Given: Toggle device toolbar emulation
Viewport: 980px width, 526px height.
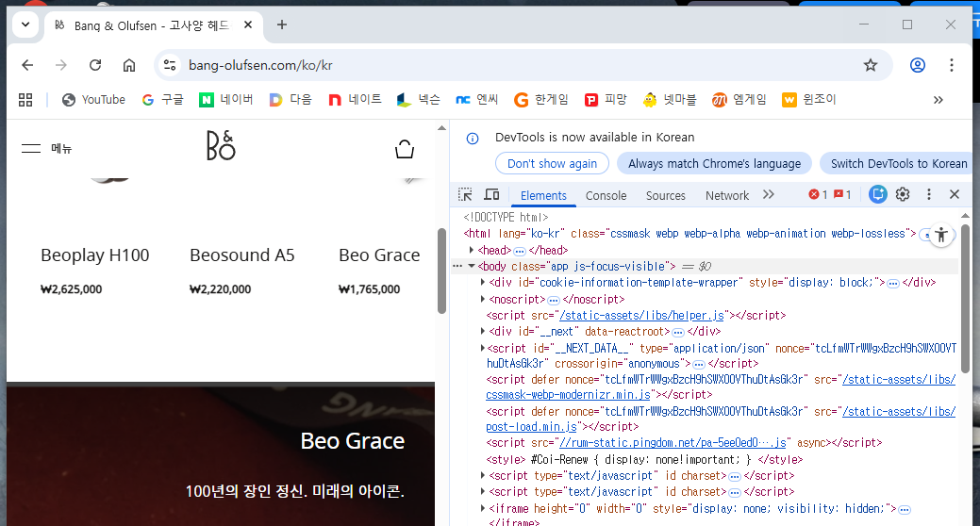Looking at the screenshot, I should tap(491, 195).
